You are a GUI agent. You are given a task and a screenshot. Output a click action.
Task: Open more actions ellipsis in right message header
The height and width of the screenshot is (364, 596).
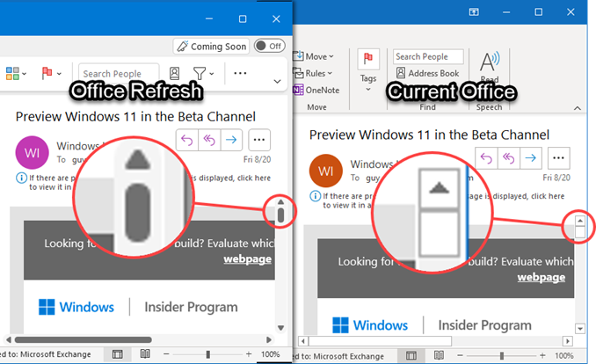pyautogui.click(x=558, y=157)
